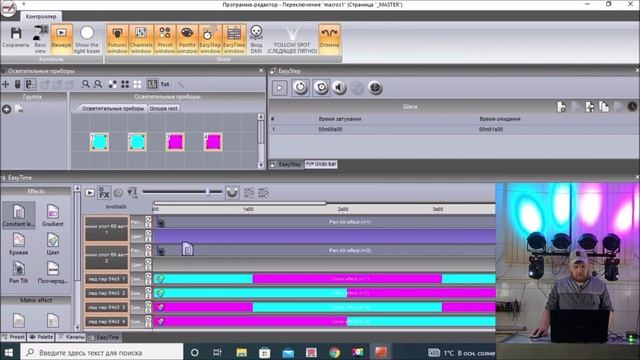Select the Цвет color effect

pyautogui.click(x=53, y=244)
